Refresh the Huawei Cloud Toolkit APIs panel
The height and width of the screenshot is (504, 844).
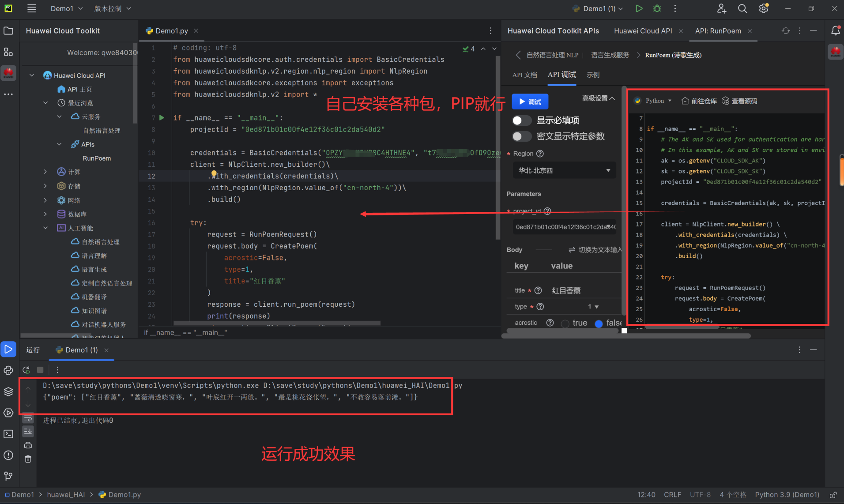[786, 30]
